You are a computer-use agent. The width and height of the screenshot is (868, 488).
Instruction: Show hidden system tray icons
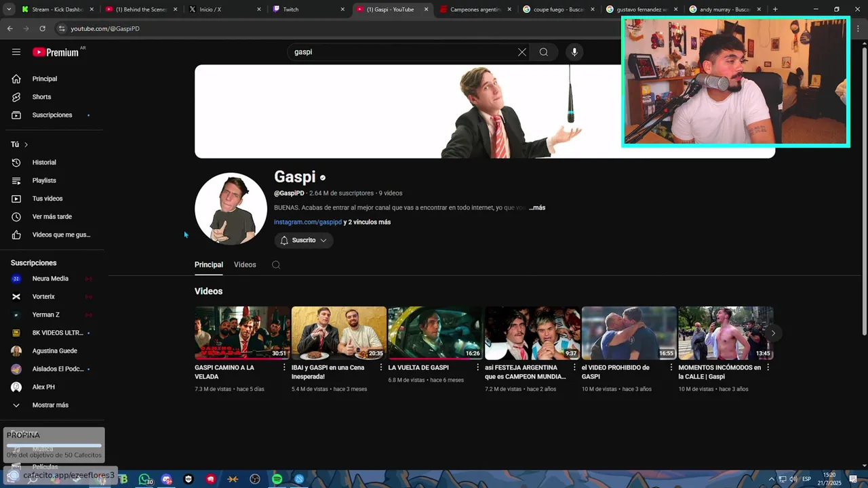pyautogui.click(x=771, y=479)
